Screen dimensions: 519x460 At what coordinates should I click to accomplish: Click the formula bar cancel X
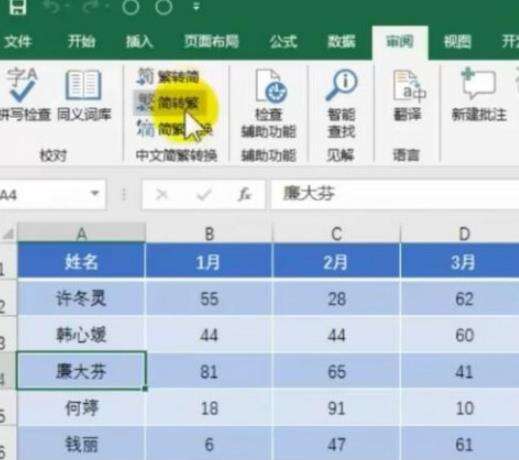click(x=162, y=194)
